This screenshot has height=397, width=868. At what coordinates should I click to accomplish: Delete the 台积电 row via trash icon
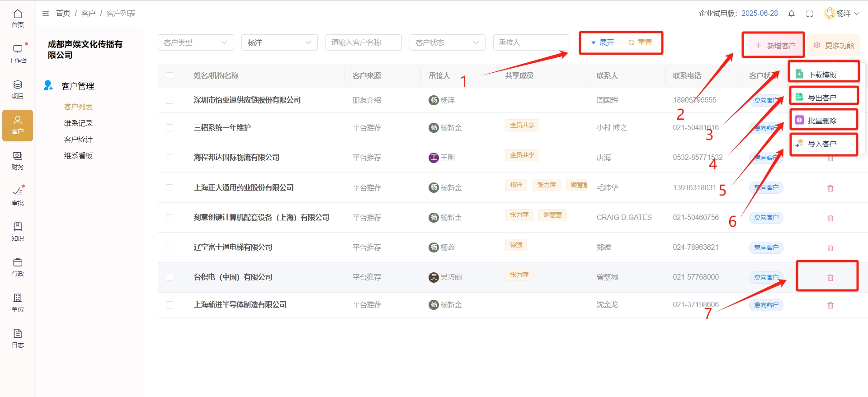tap(830, 277)
